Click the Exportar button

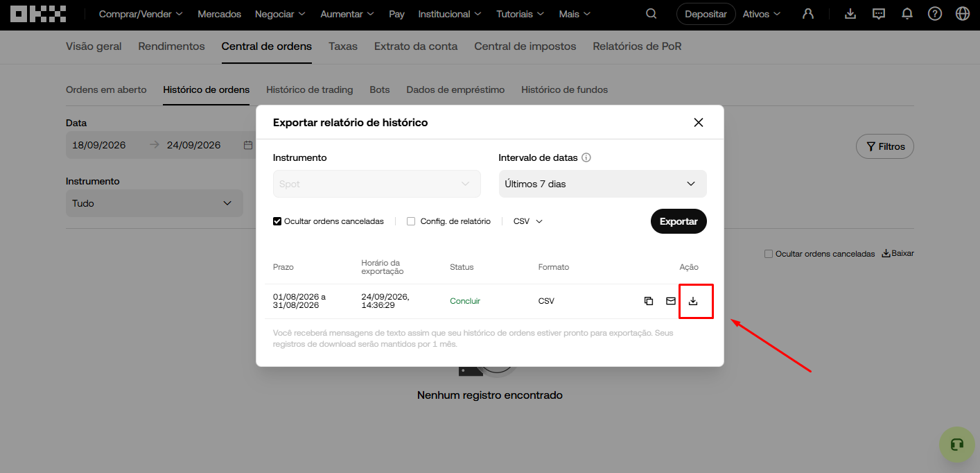tap(679, 221)
